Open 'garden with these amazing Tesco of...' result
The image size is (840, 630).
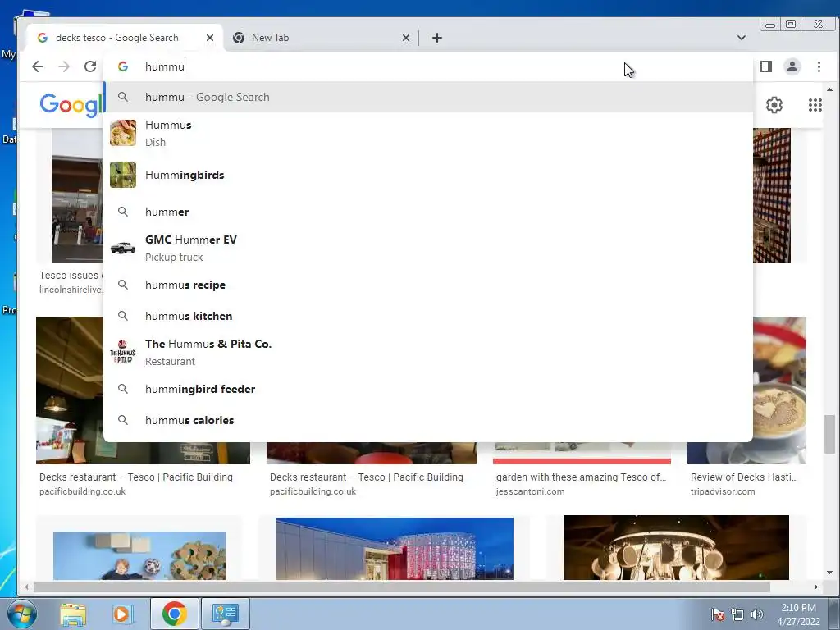click(581, 477)
